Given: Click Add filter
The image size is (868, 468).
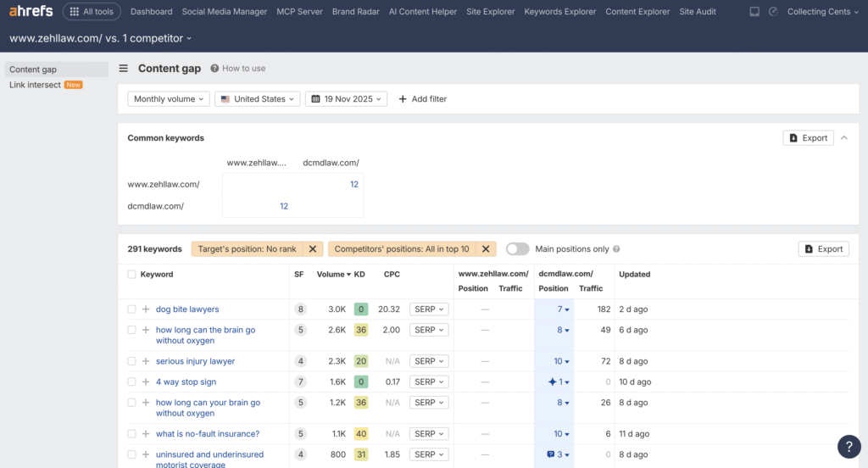Looking at the screenshot, I should pos(422,99).
